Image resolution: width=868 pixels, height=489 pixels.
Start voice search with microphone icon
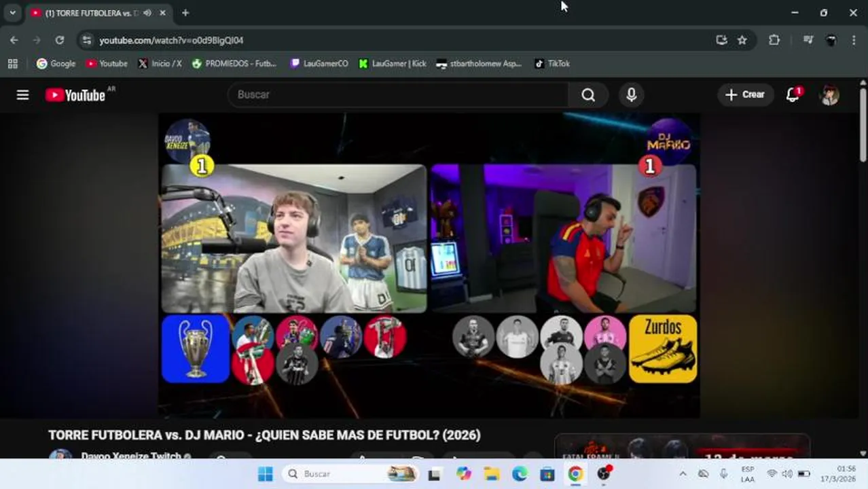coord(631,95)
